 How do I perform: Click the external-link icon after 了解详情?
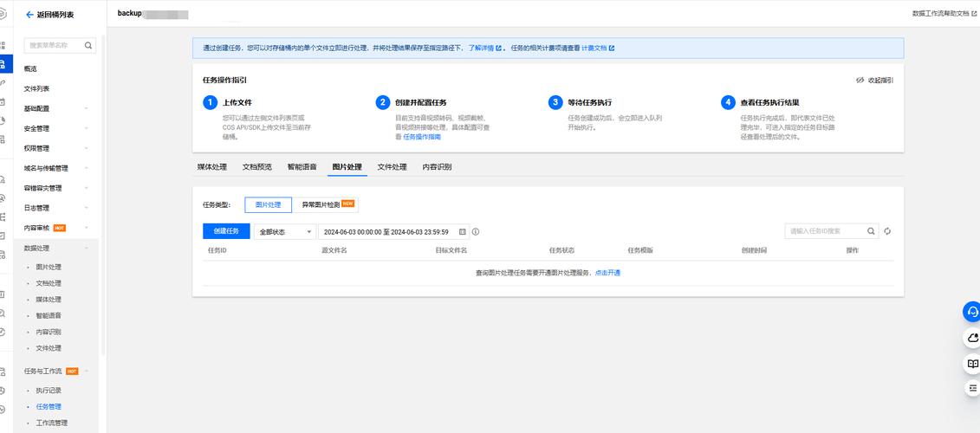click(499, 48)
